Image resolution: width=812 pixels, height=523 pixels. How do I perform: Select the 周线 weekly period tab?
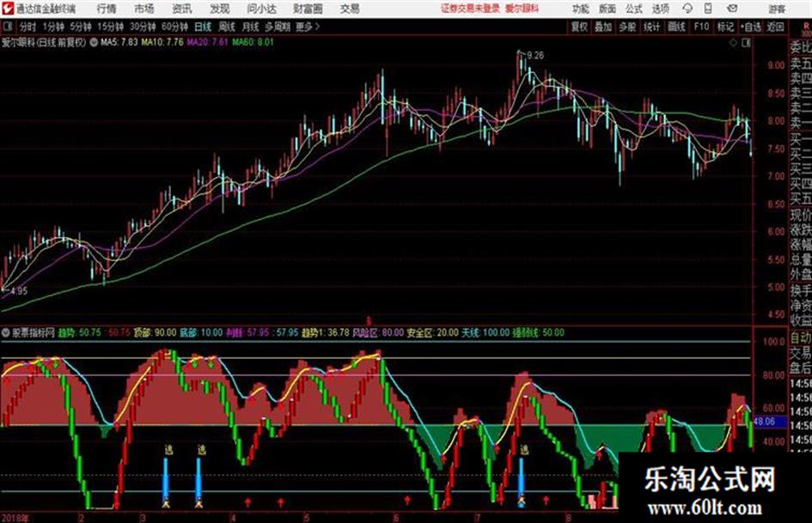tap(227, 27)
